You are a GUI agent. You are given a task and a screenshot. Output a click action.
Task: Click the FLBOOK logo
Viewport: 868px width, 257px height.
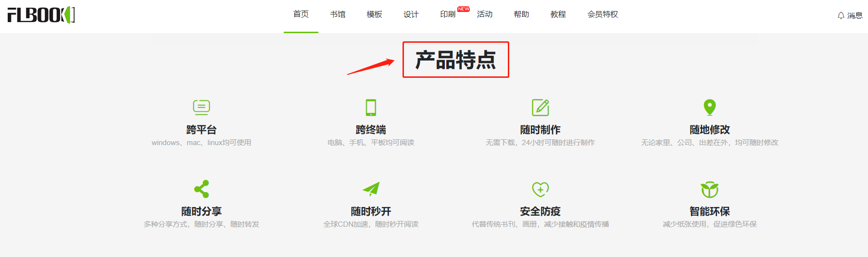[41, 15]
